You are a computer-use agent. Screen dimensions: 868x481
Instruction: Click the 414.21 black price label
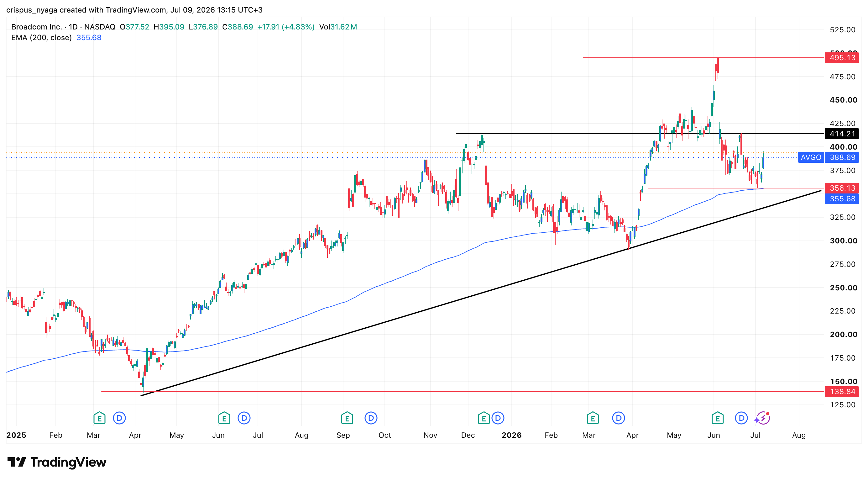[842, 134]
